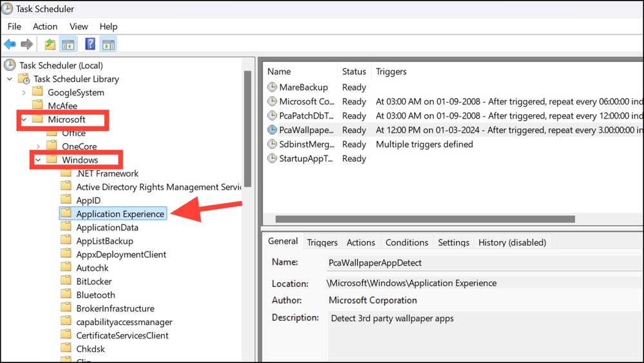Click the PcaWallpaperAppDetect task clock icon
Screen dimensions: 644x363
[272, 130]
